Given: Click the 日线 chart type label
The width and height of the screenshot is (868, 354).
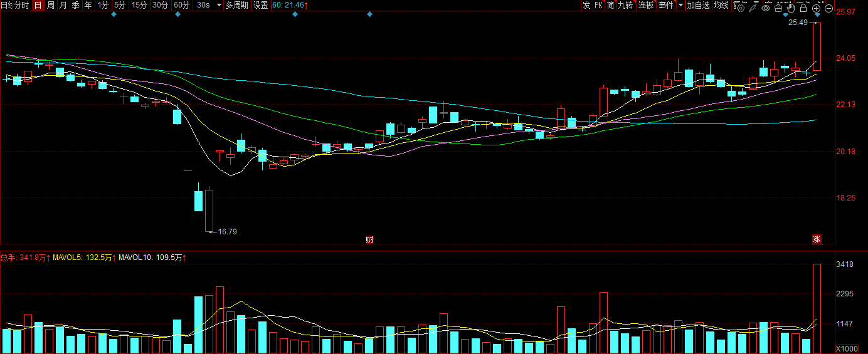Looking at the screenshot, I should [x=6, y=5].
